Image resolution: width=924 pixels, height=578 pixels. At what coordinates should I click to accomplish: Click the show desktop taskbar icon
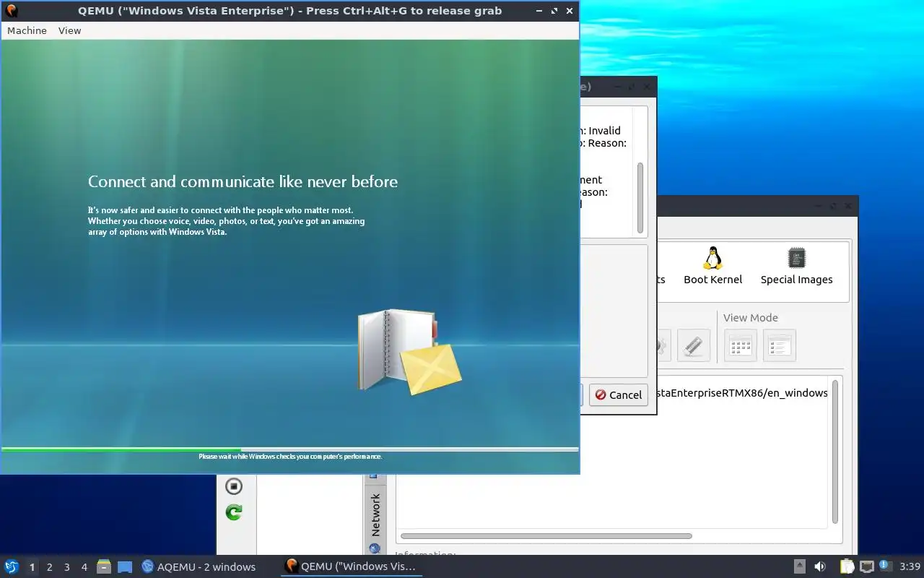[x=125, y=567]
